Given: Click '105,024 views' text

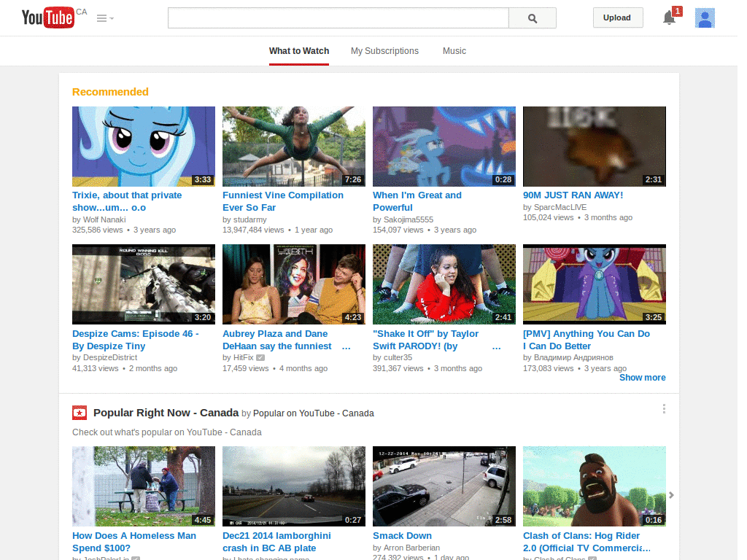Looking at the screenshot, I should tap(549, 217).
